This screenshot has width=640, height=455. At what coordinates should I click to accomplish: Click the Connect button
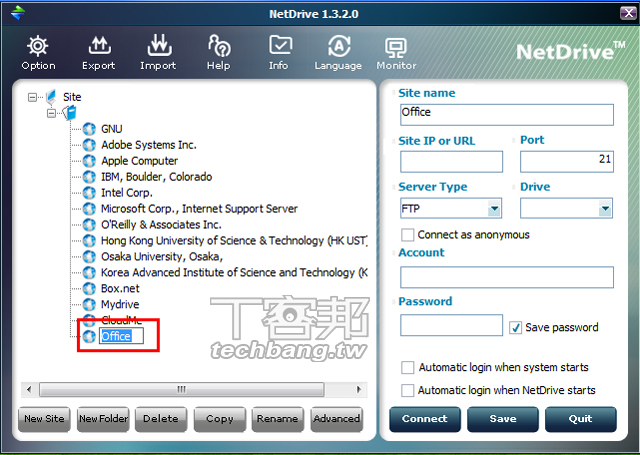425,419
